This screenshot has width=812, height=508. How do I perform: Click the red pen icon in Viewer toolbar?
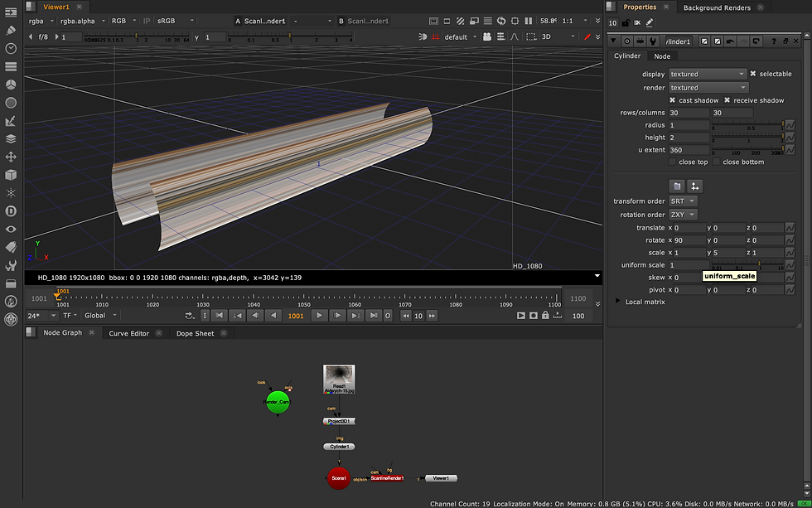click(x=587, y=36)
